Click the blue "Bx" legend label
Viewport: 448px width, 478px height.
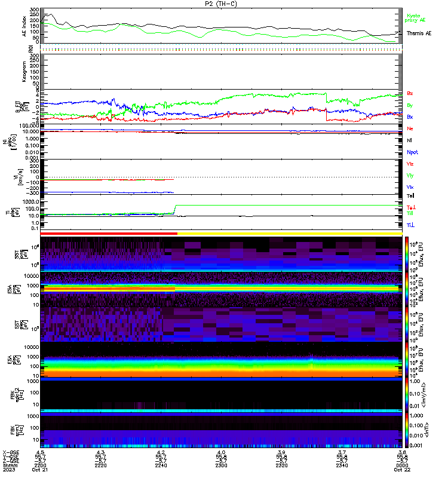click(410, 117)
